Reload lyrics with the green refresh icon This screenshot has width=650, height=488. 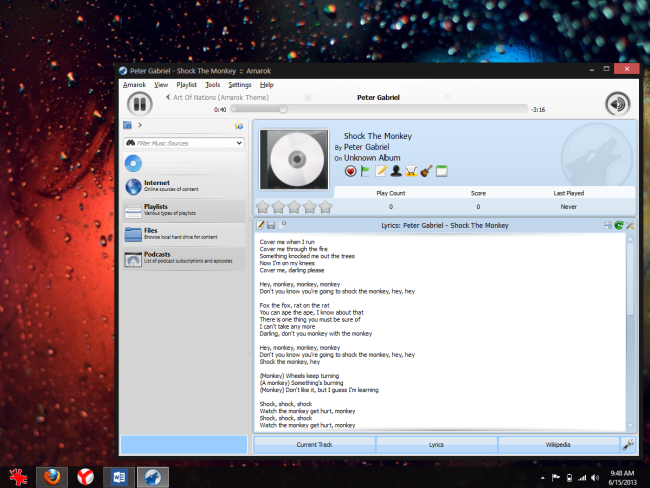pyautogui.click(x=619, y=225)
